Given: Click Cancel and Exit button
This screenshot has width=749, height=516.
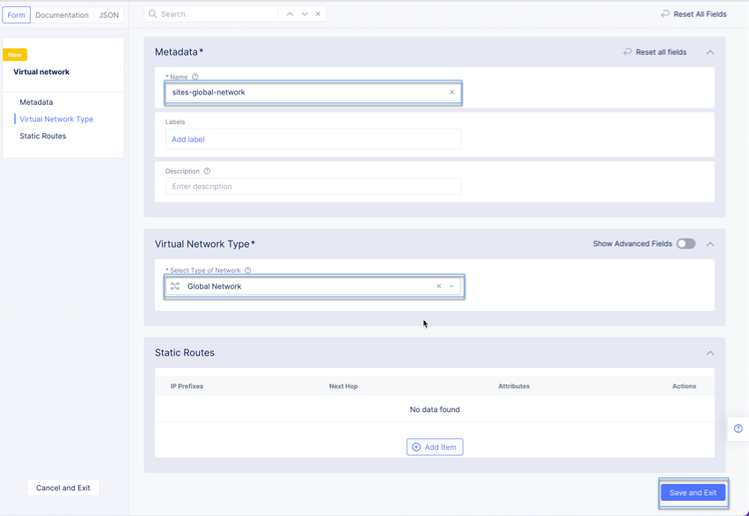Looking at the screenshot, I should point(63,488).
